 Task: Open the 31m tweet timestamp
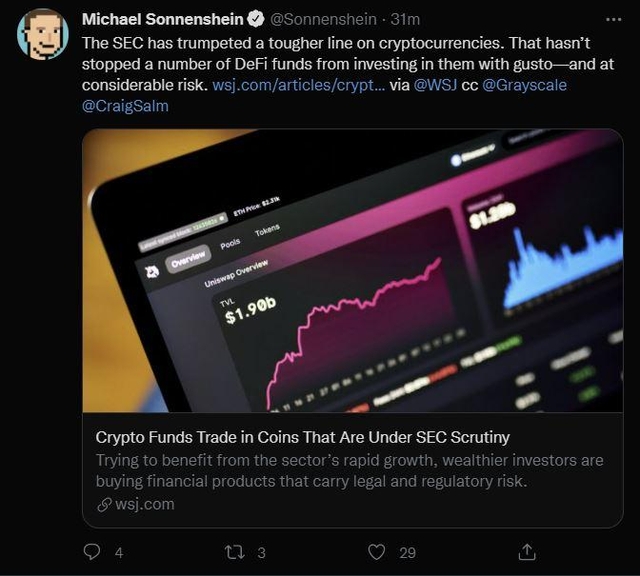point(406,19)
